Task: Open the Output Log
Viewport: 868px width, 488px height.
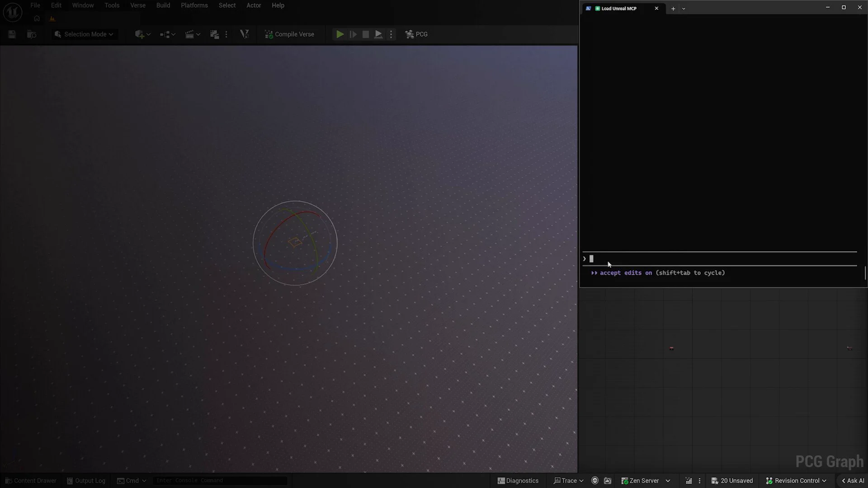Action: pyautogui.click(x=86, y=481)
